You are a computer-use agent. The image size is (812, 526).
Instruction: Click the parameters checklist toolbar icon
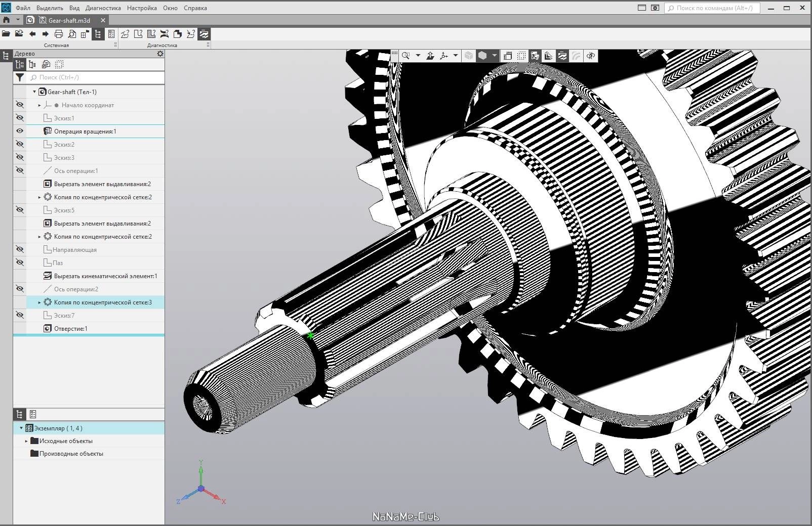click(x=111, y=34)
